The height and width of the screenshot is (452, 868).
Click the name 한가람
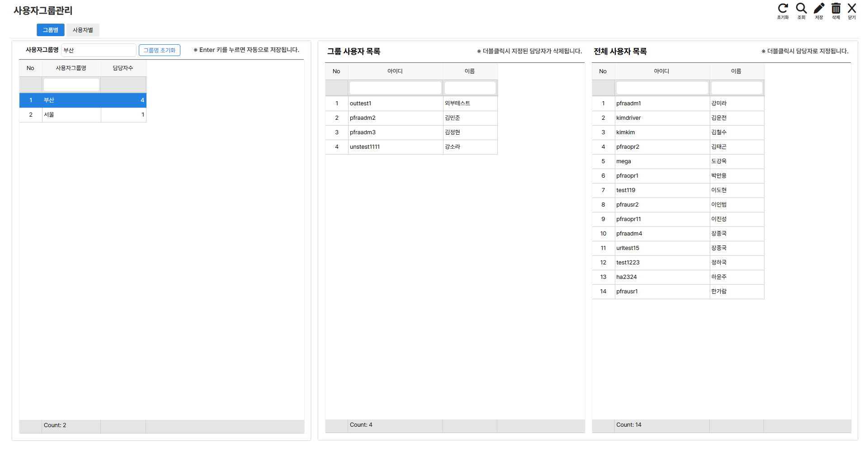click(719, 292)
